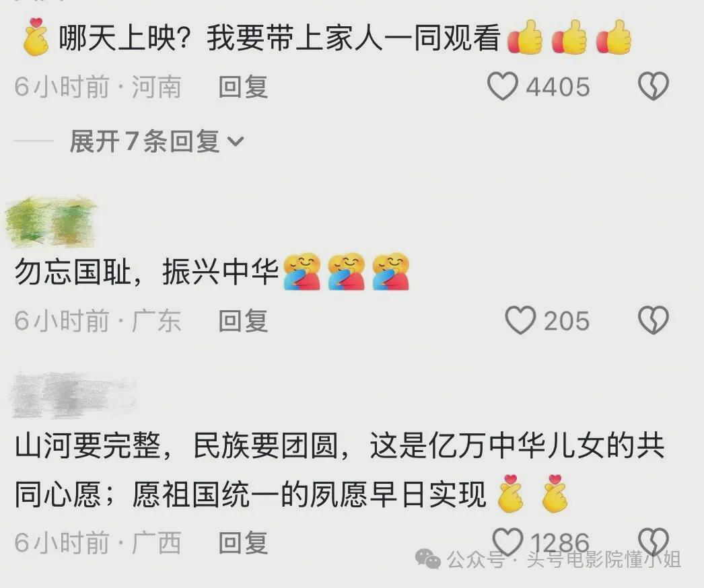Image resolution: width=704 pixels, height=588 pixels.
Task: Like the Guangxi comment with 1286 likes
Action: [507, 542]
